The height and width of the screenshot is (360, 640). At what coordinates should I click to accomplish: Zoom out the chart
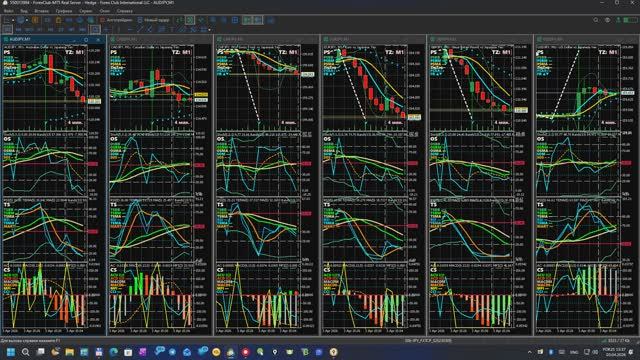pos(223,20)
